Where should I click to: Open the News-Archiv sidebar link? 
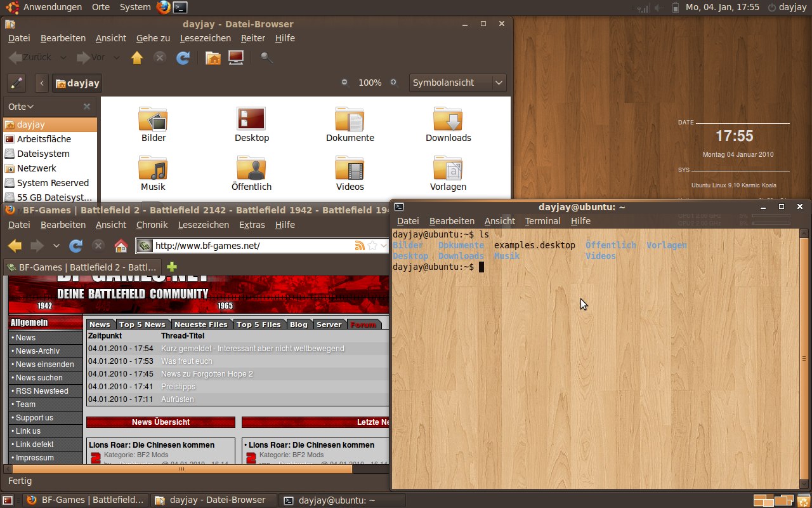[37, 351]
